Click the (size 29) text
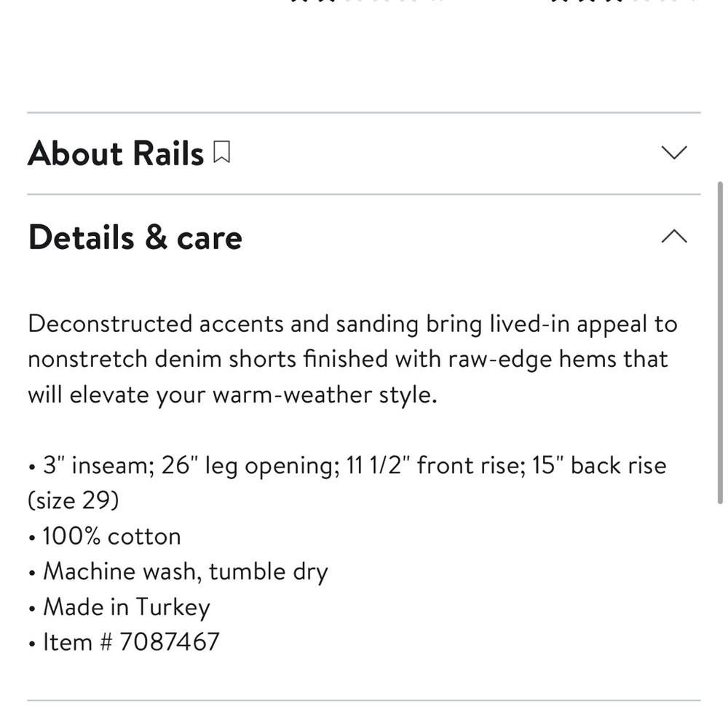 pyautogui.click(x=74, y=501)
